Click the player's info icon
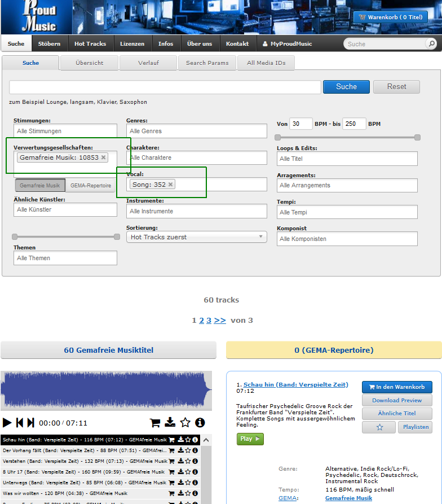The width and height of the screenshot is (442, 504). click(200, 422)
